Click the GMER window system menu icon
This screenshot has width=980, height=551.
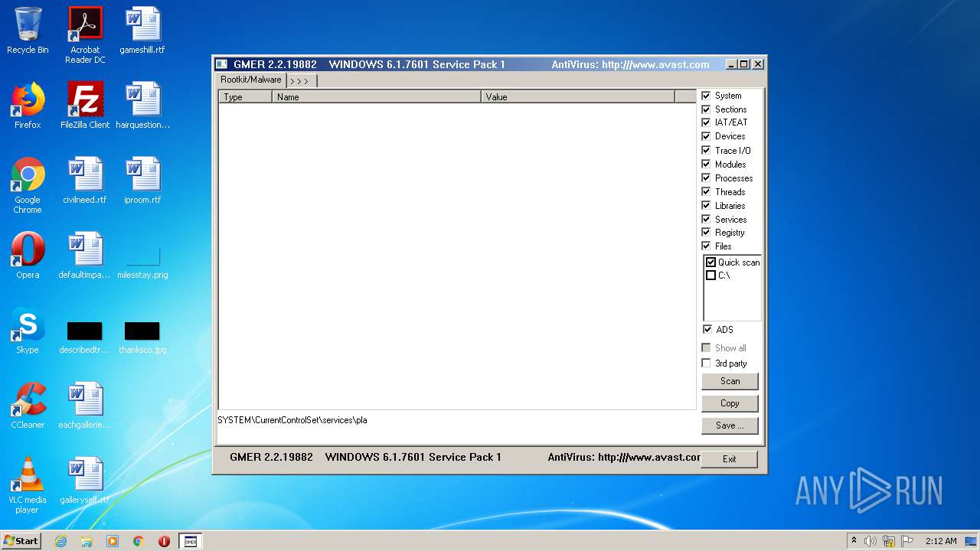tap(221, 64)
